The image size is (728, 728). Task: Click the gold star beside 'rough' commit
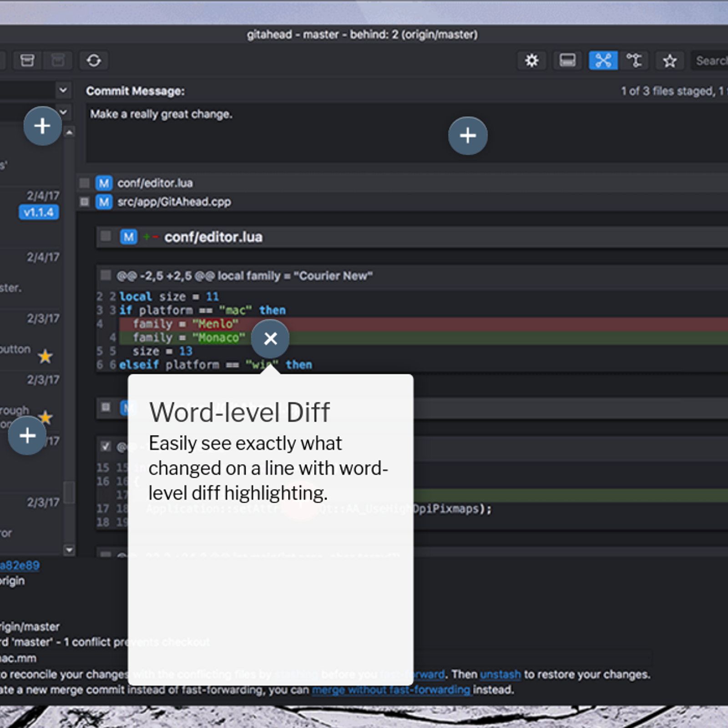tap(45, 417)
